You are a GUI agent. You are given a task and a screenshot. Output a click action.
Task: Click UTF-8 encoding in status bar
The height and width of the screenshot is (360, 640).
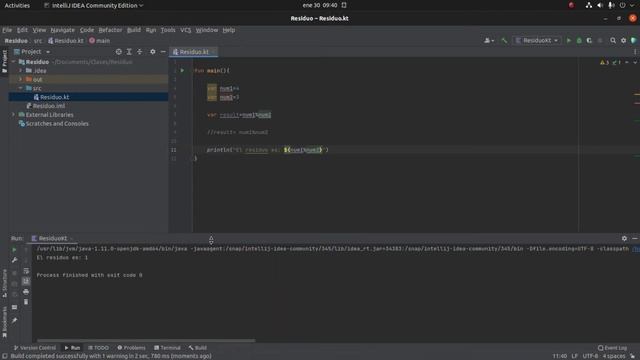click(590, 356)
